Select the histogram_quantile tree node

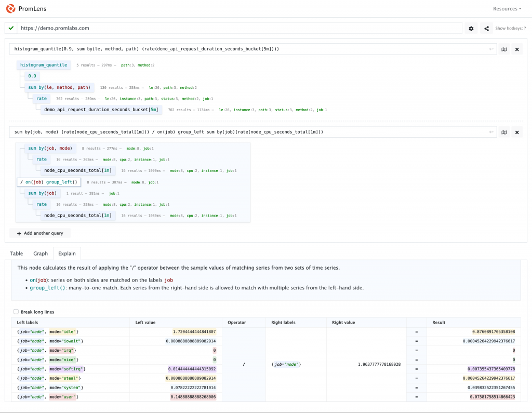(44, 65)
